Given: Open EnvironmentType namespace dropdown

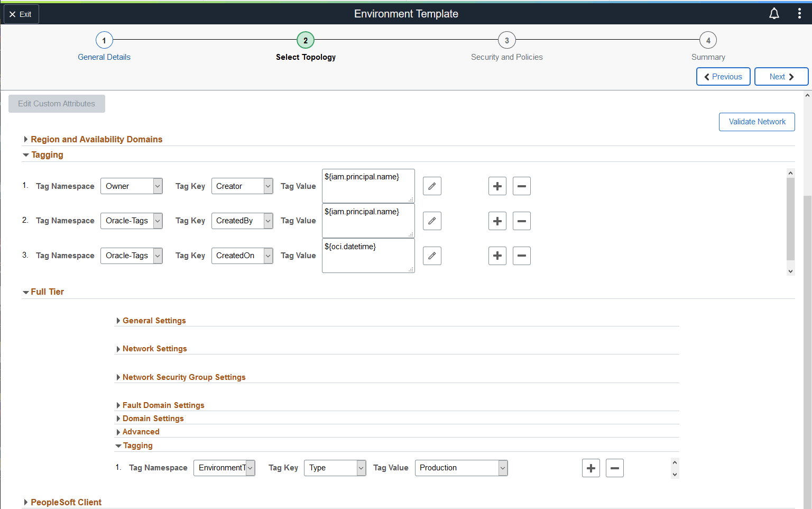Looking at the screenshot, I should [224, 468].
